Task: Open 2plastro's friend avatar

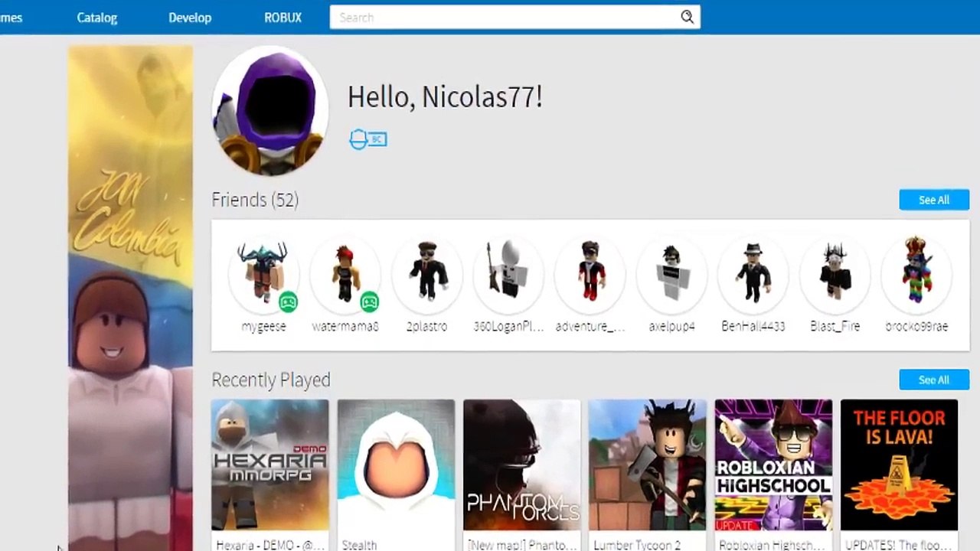Action: coord(427,273)
